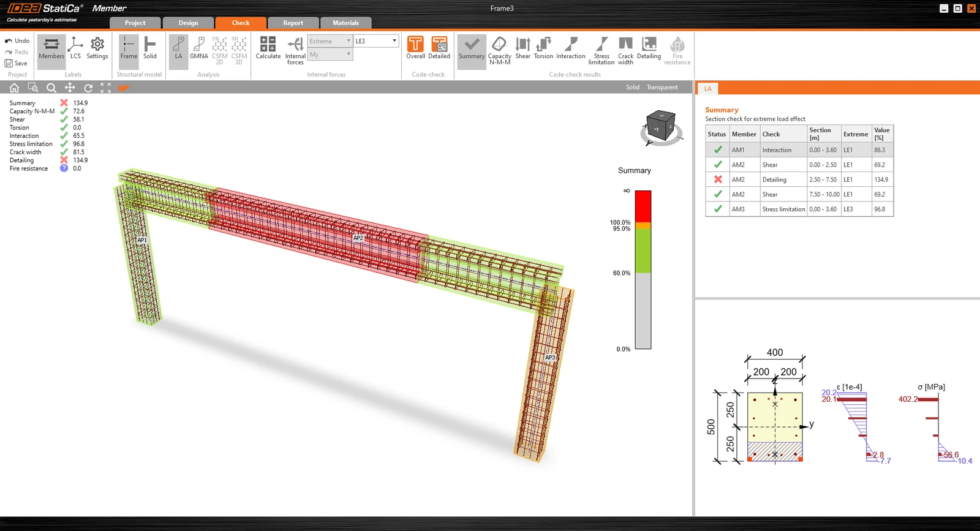
Task: Open the Internal forces tool
Action: coord(295,51)
